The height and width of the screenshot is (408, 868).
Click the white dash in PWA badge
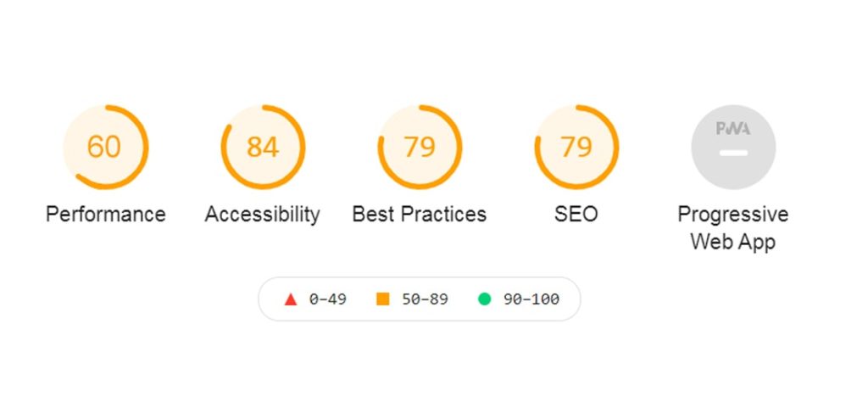point(733,153)
